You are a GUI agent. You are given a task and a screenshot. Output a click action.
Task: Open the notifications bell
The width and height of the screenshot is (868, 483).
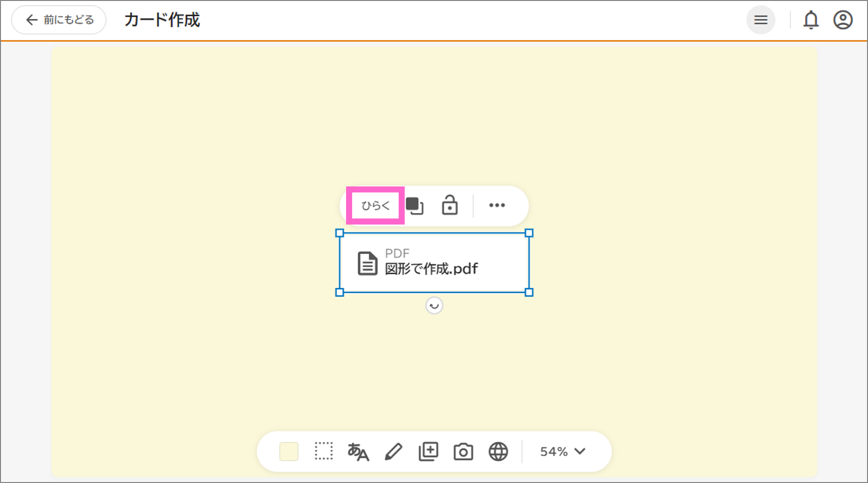click(811, 20)
